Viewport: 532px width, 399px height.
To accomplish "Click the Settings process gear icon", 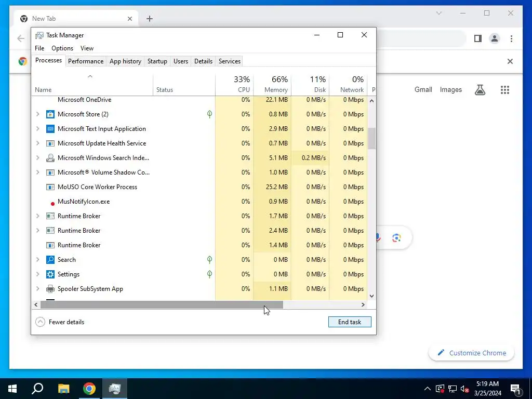I will pyautogui.click(x=50, y=274).
